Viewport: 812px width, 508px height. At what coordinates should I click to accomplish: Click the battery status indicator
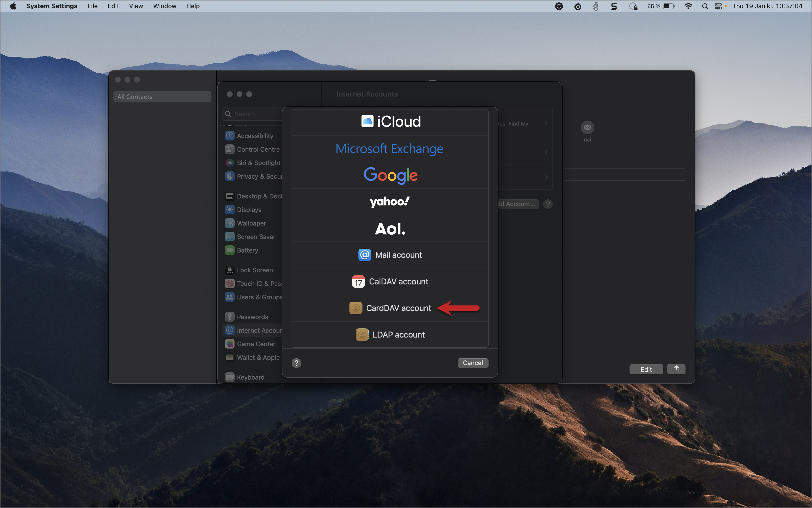661,6
